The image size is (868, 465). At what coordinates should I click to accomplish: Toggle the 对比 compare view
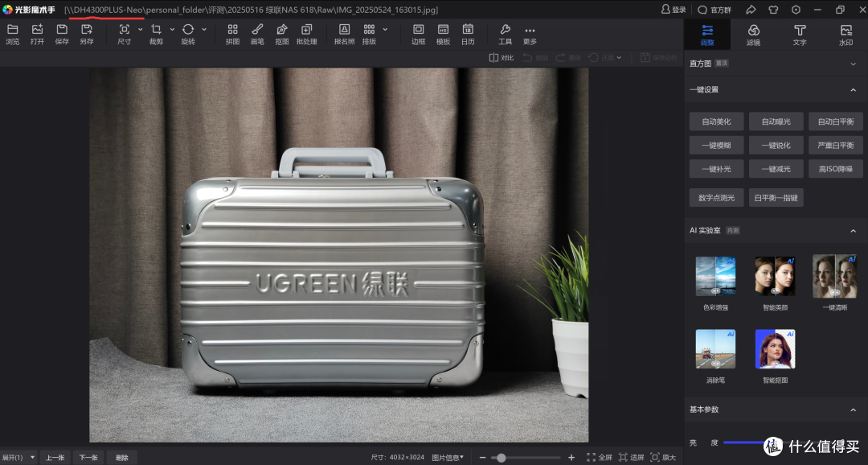pyautogui.click(x=502, y=58)
